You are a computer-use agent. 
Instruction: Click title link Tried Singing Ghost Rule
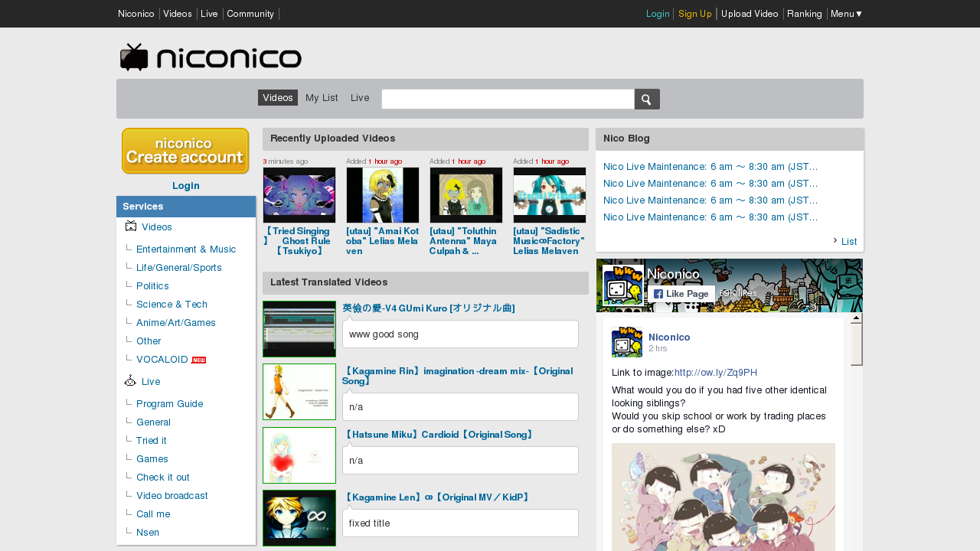[x=297, y=241]
